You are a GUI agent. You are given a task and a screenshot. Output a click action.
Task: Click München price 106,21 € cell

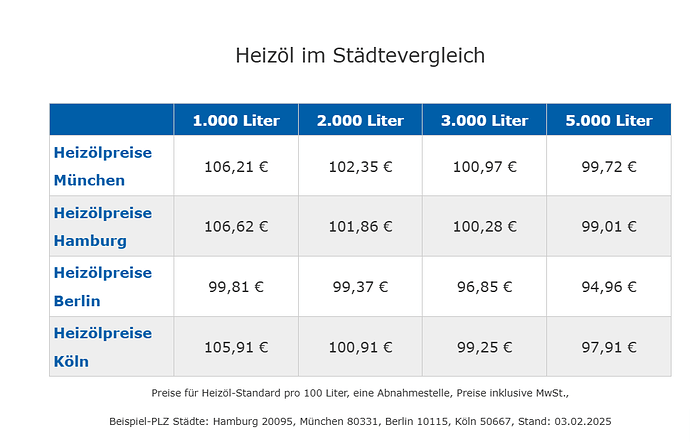(236, 166)
